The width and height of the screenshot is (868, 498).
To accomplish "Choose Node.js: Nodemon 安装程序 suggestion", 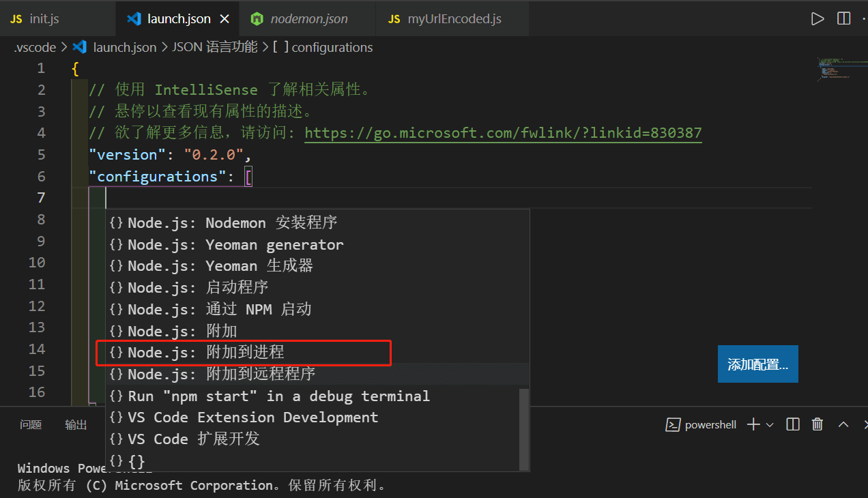I will tap(317, 222).
